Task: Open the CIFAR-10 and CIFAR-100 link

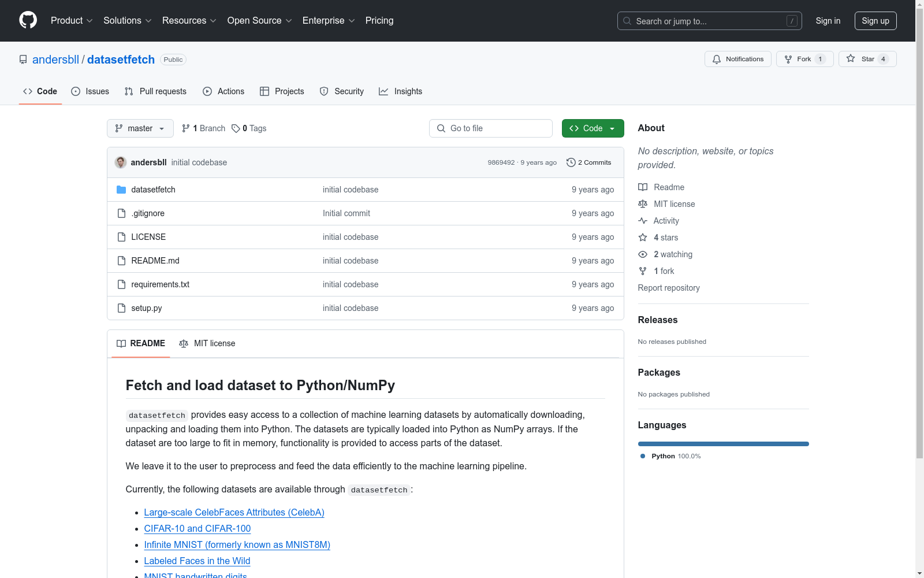Action: click(x=198, y=528)
